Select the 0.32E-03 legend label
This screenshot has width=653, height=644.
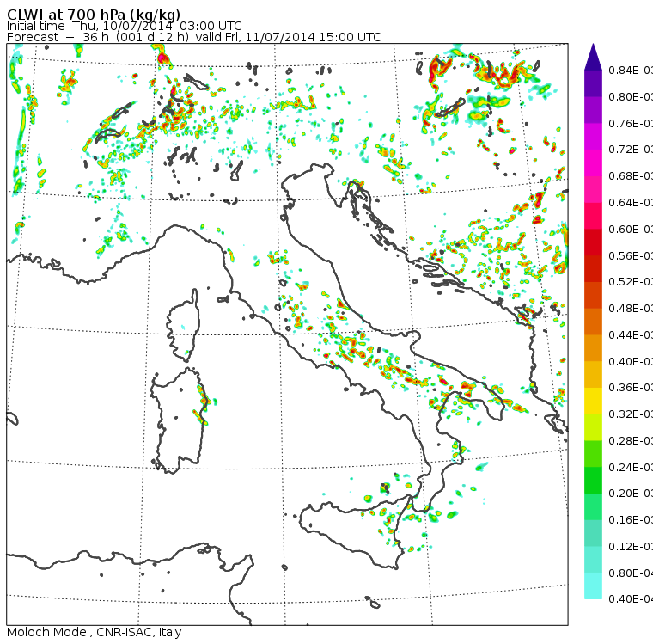[631, 414]
